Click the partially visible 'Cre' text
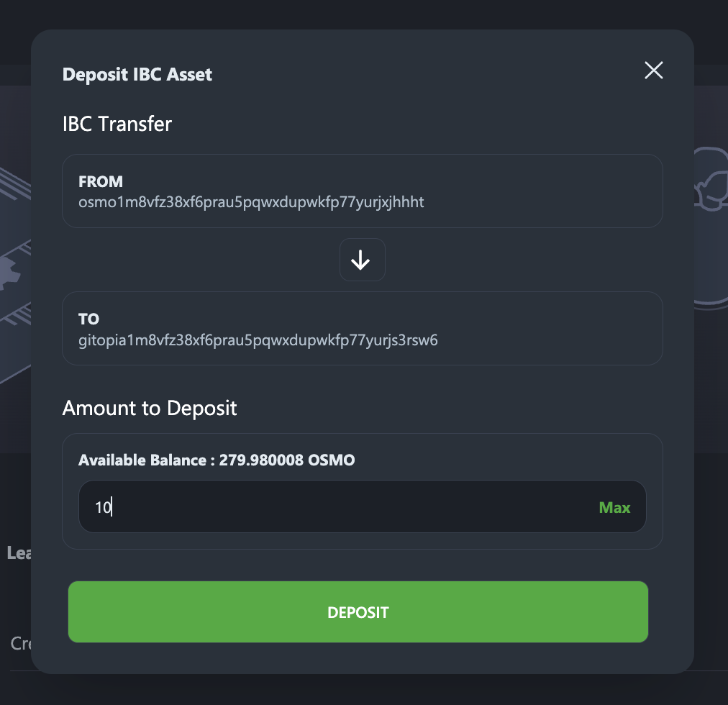 (x=20, y=643)
